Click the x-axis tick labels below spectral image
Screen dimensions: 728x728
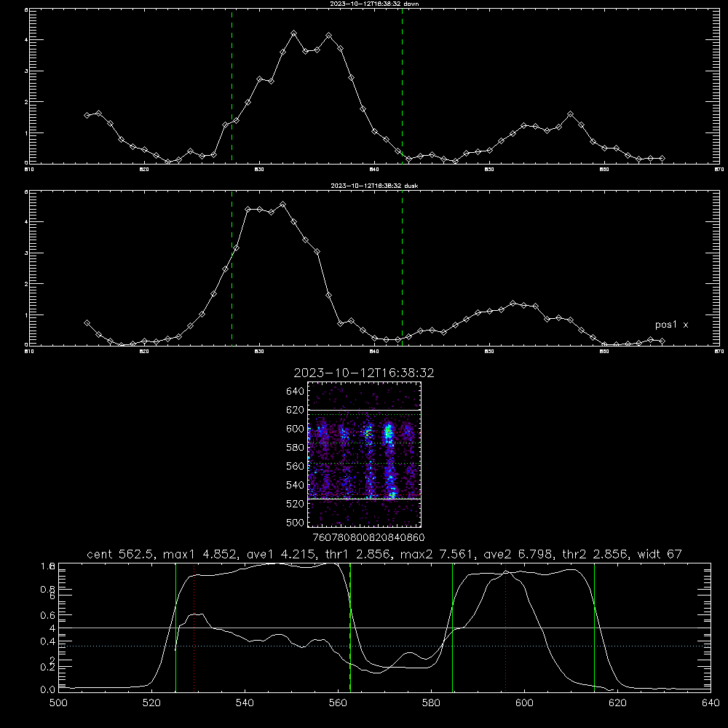pos(368,537)
